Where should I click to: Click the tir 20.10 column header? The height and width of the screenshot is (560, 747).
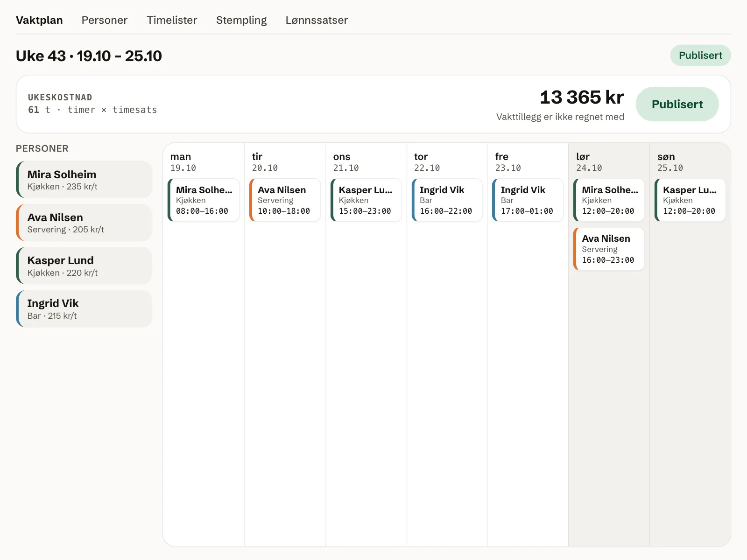(265, 162)
